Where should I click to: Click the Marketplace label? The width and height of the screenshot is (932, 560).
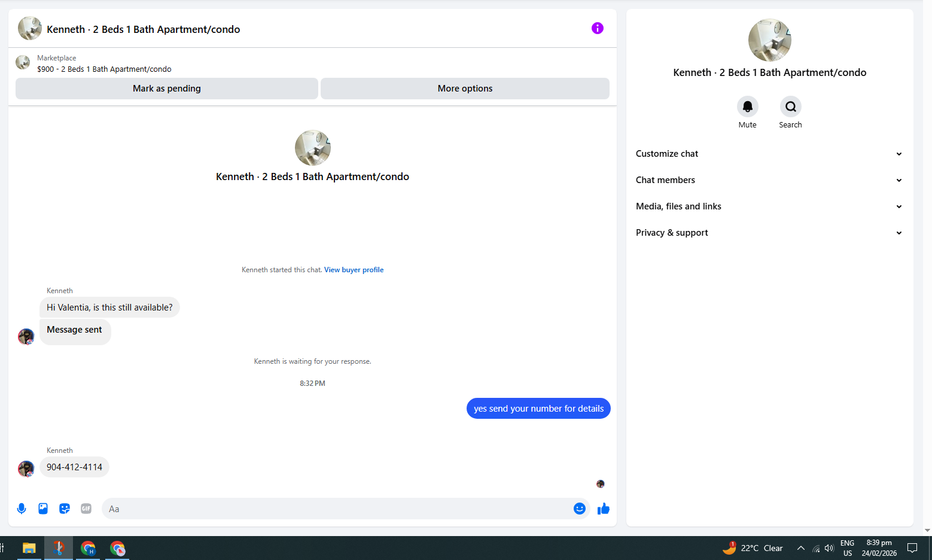pos(56,58)
